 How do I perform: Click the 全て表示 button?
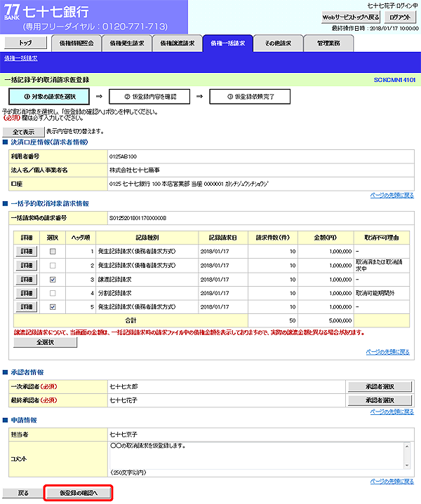pyautogui.click(x=23, y=132)
